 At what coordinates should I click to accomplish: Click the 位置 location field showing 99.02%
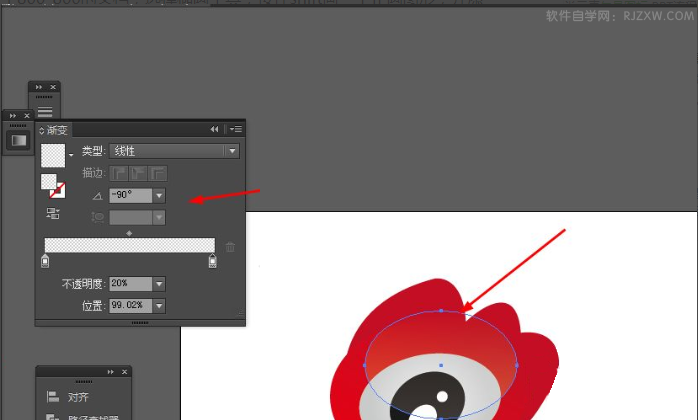click(x=131, y=306)
